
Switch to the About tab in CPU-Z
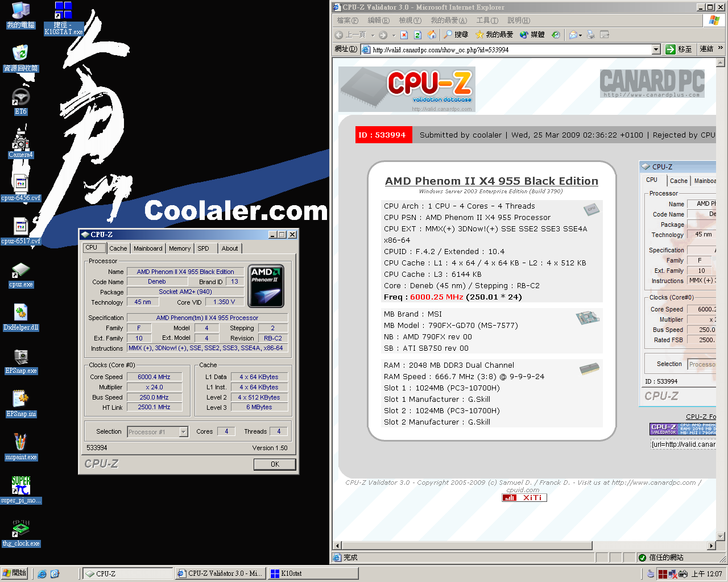pyautogui.click(x=230, y=248)
